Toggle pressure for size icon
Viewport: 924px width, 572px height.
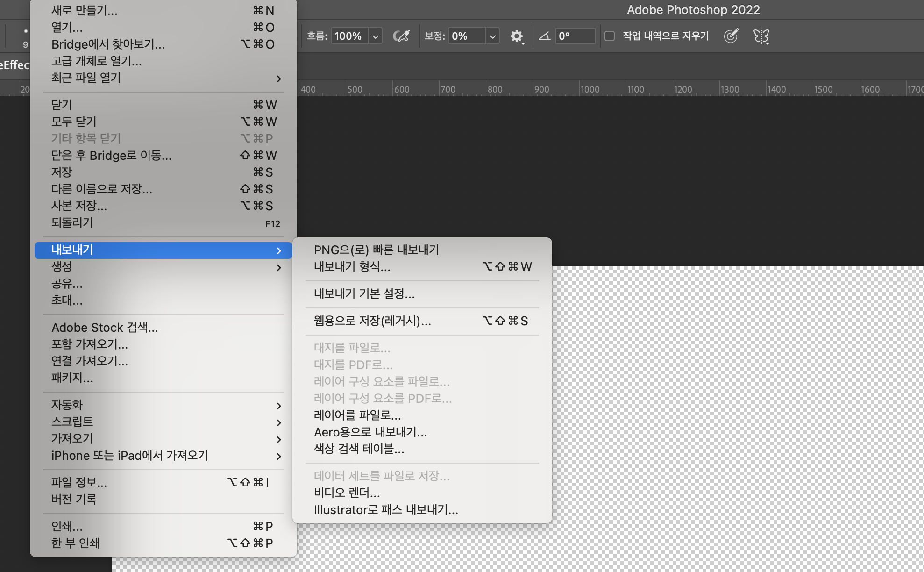point(731,36)
